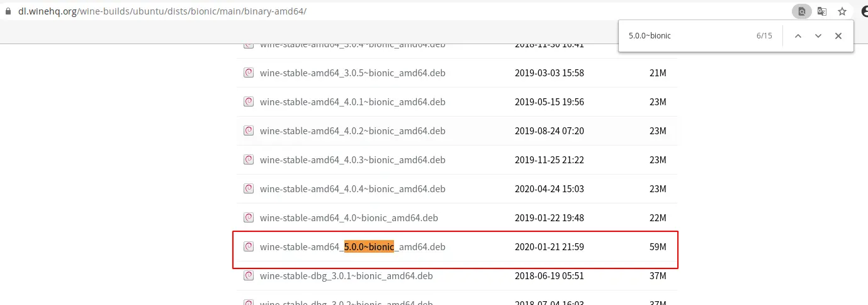Click the date 2019-05-15 19:56

click(550, 101)
